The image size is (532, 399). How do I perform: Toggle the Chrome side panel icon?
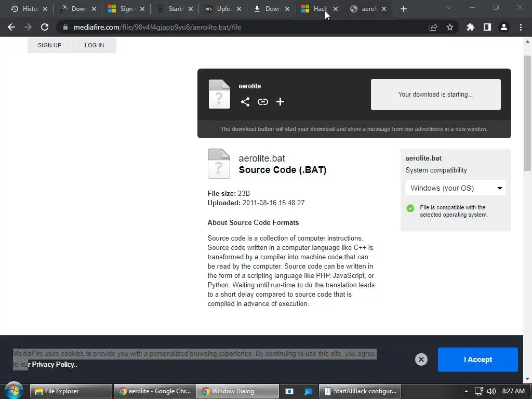pos(487,27)
